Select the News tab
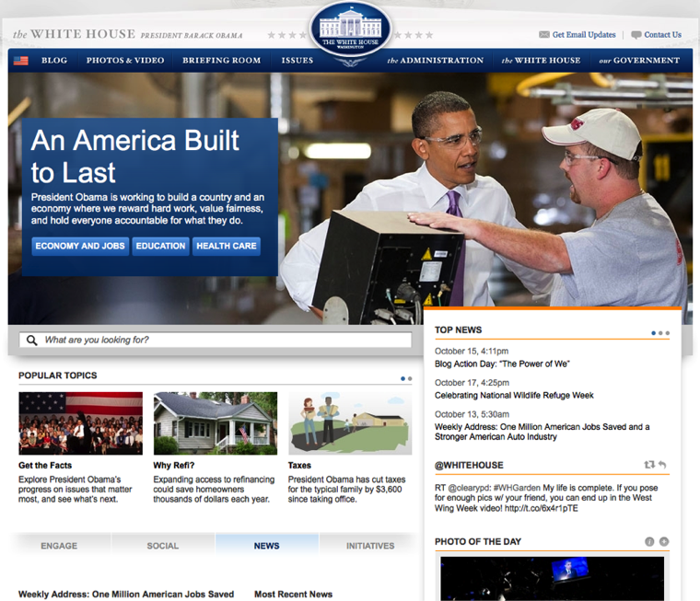 (x=267, y=546)
